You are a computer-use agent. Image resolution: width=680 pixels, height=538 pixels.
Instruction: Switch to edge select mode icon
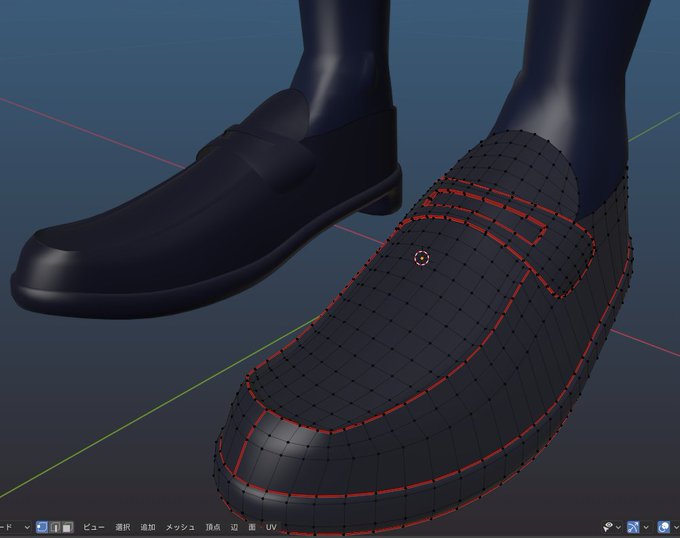click(55, 527)
